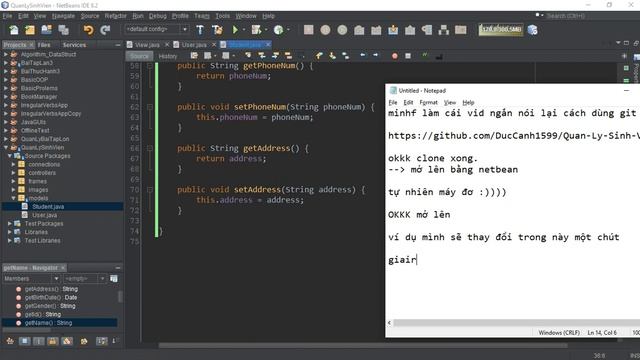Collapse the models package
Viewport: 640px width, 360px height.
[13, 198]
